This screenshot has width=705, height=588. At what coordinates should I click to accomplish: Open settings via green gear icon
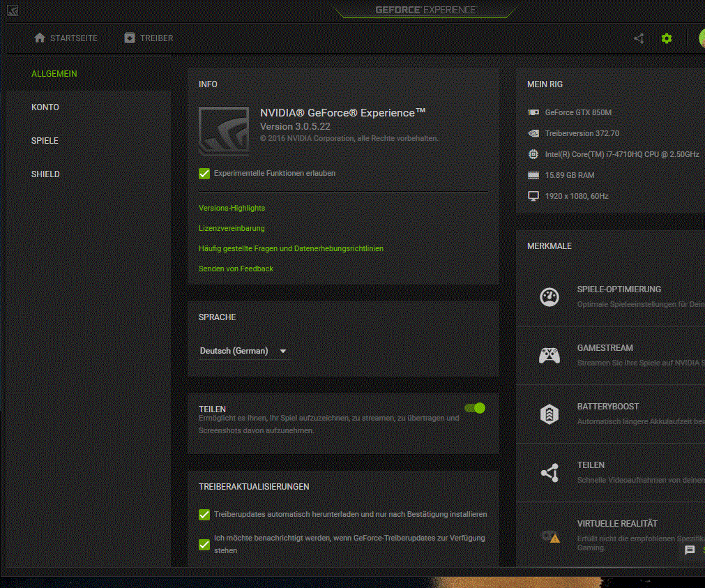click(667, 38)
